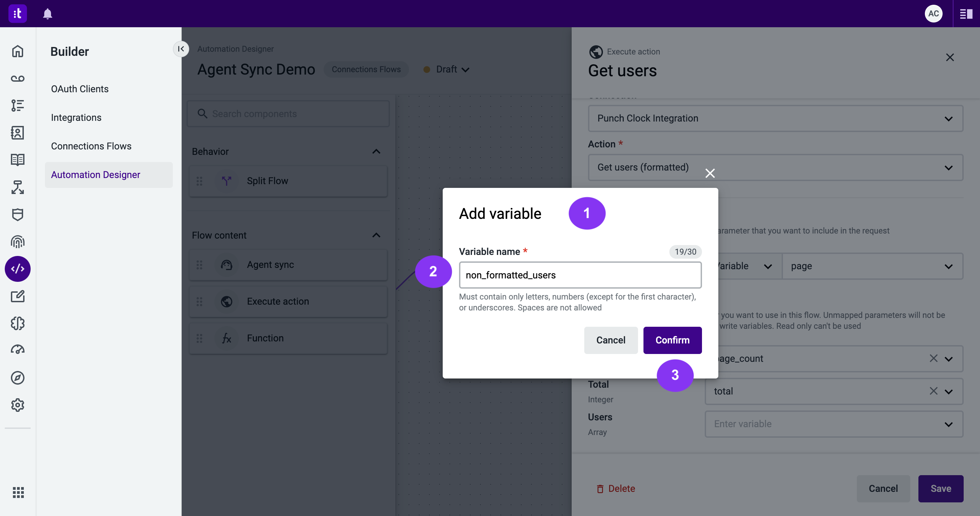Open the Draft status dropdown
This screenshot has height=516, width=980.
click(x=447, y=69)
